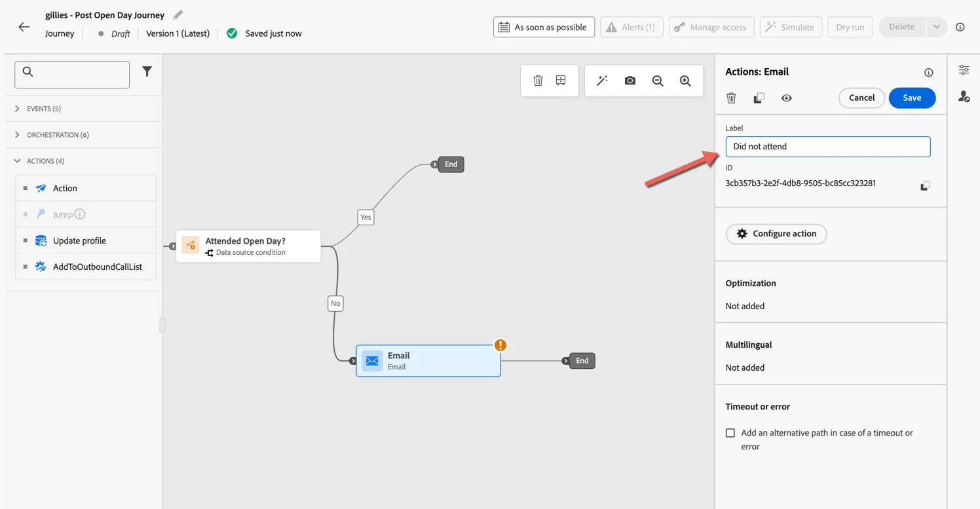Open the profile icon in right rail
Screen dimensions: 980x509
[x=964, y=96]
